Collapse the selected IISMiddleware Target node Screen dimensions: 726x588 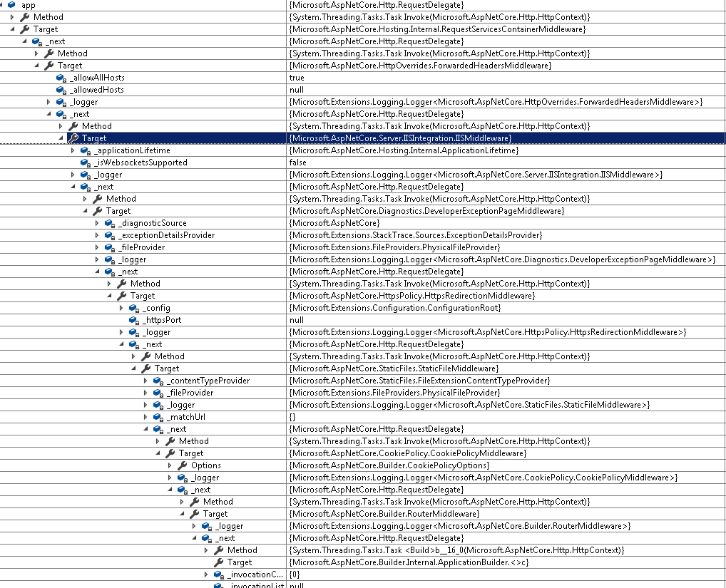click(x=61, y=138)
